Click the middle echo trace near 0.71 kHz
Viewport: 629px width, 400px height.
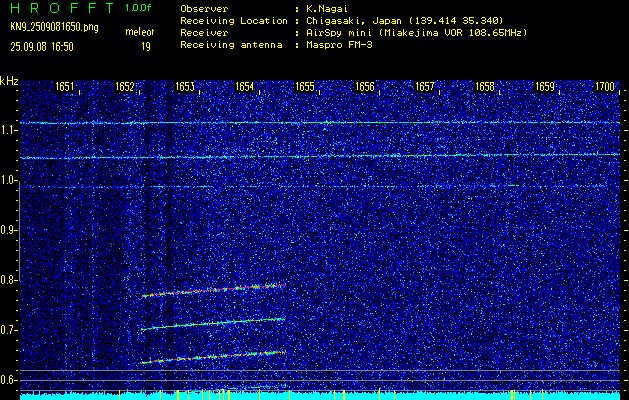click(x=213, y=324)
